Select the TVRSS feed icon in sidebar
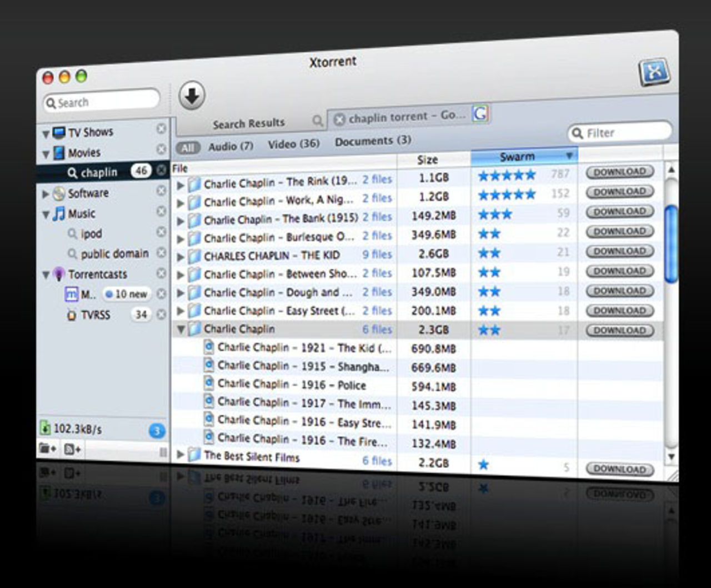 click(x=71, y=315)
